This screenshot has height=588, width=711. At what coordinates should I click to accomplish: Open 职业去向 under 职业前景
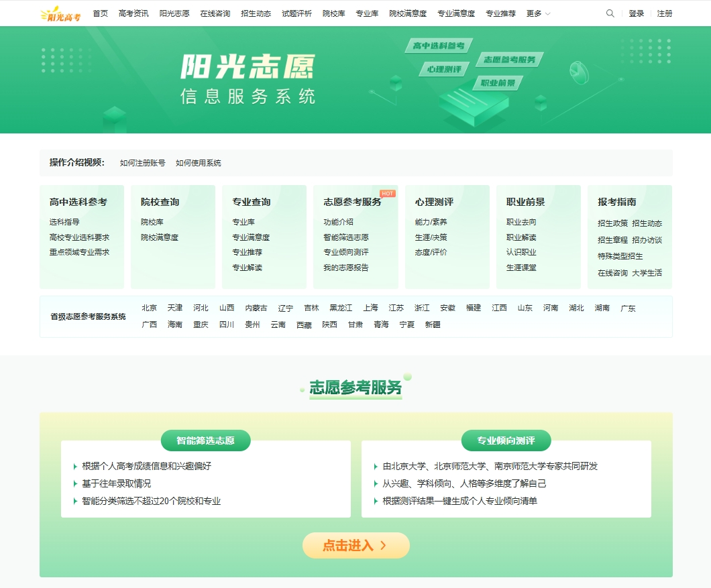tap(521, 222)
